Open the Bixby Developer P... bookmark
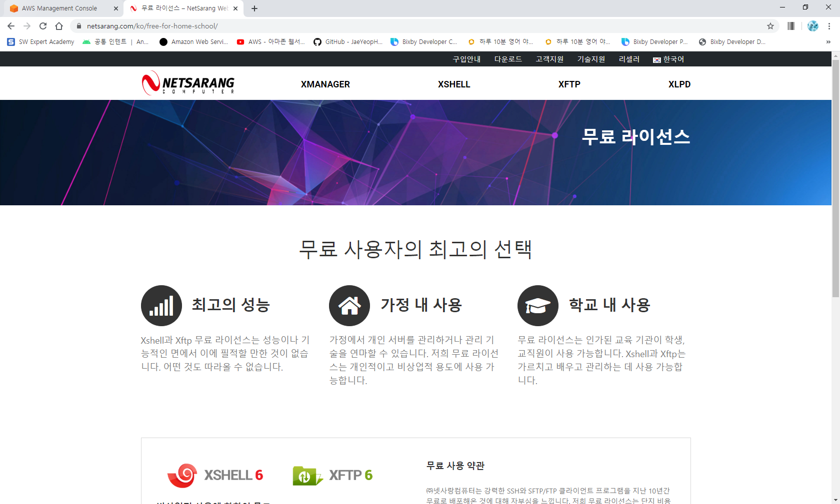This screenshot has height=504, width=840. pyautogui.click(x=654, y=42)
